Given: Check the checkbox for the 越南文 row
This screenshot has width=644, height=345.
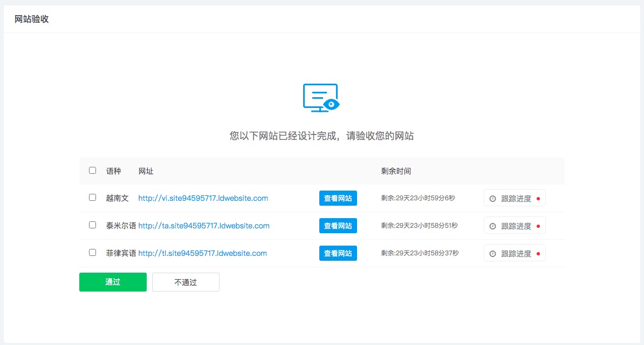Looking at the screenshot, I should pyautogui.click(x=92, y=198).
